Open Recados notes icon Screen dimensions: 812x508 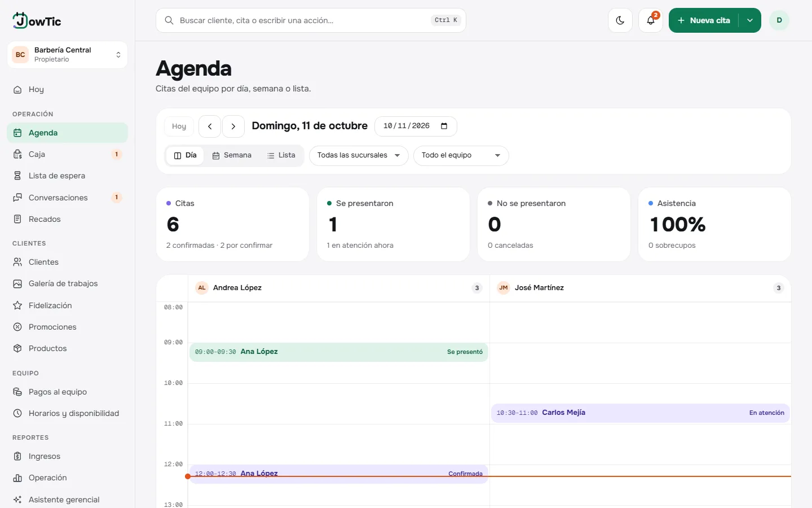[x=17, y=219]
